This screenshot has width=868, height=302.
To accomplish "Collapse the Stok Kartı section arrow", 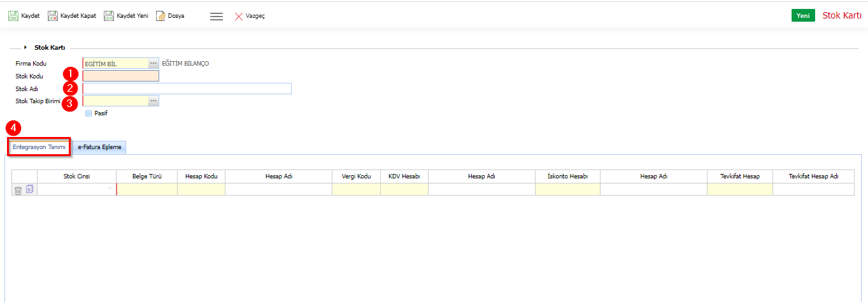I will 25,47.
